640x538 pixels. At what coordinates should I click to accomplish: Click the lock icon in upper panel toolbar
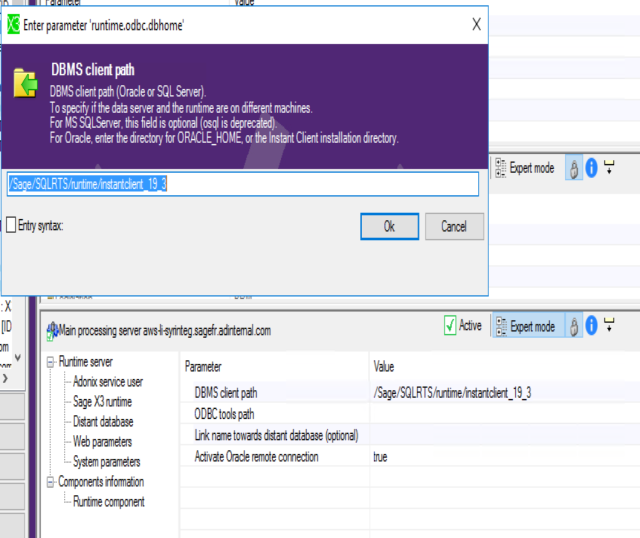click(x=575, y=168)
